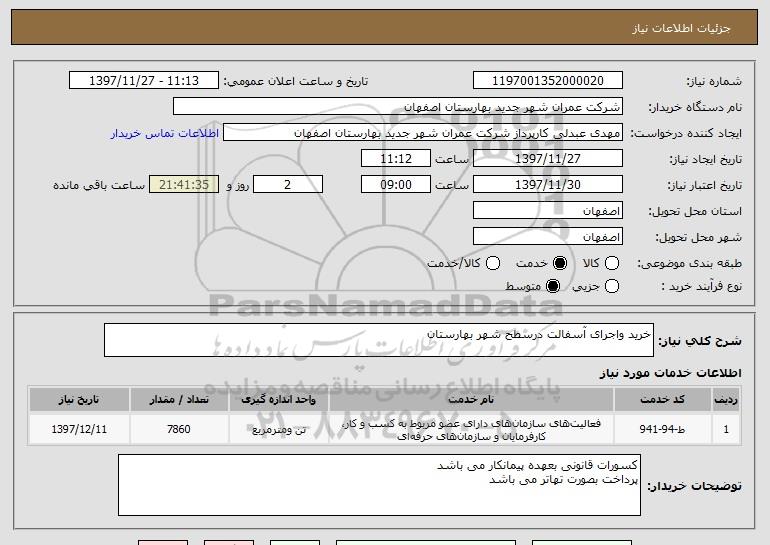The height and width of the screenshot is (545, 770).
Task: Click the unit cell تن ومترمربع
Action: click(278, 430)
